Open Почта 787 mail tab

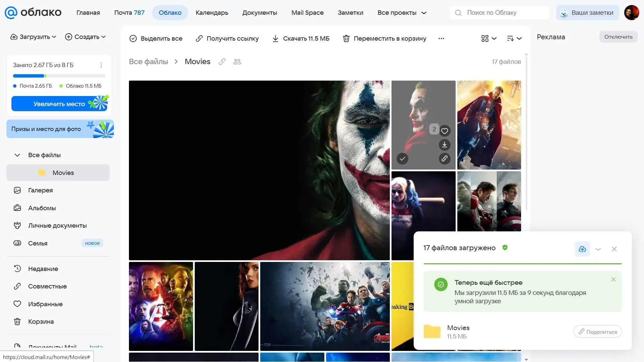[129, 13]
